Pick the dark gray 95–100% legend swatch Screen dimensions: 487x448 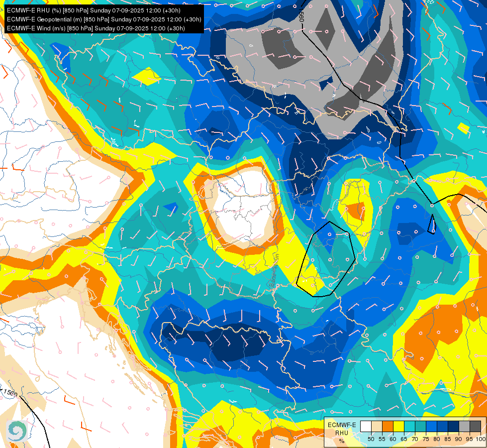476,426
